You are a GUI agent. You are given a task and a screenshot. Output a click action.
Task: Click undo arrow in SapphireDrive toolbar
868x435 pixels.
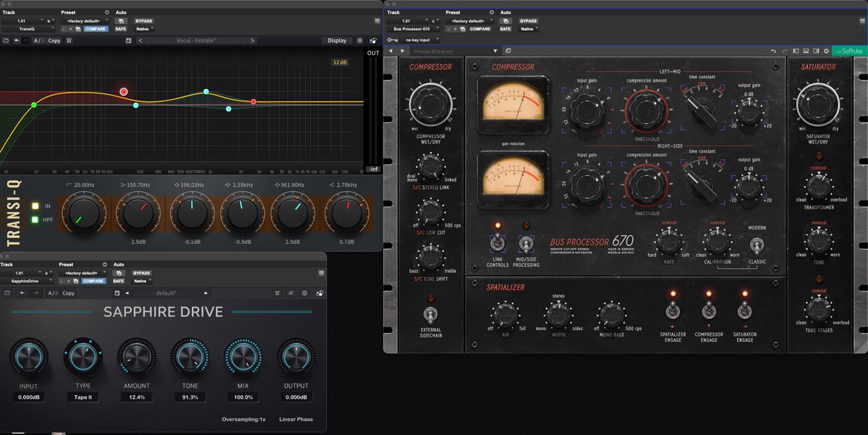22,293
